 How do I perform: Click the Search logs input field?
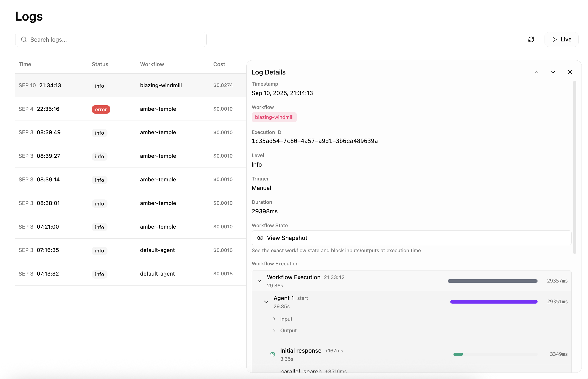tap(111, 39)
